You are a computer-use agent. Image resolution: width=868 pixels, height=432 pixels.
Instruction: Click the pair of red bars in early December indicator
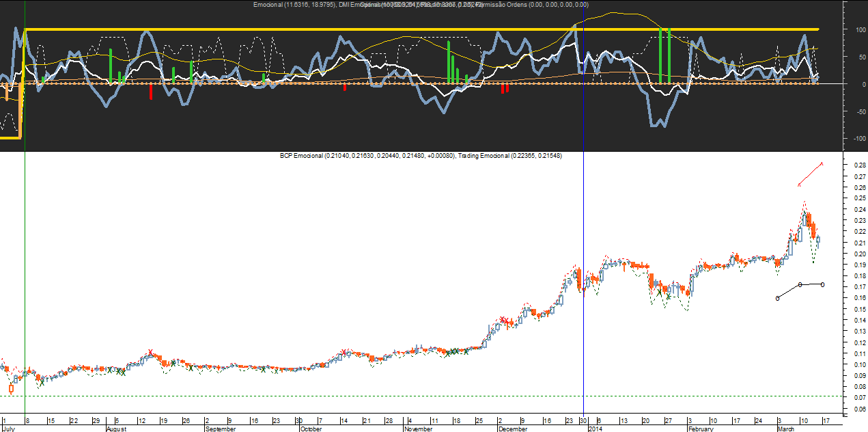click(x=505, y=88)
